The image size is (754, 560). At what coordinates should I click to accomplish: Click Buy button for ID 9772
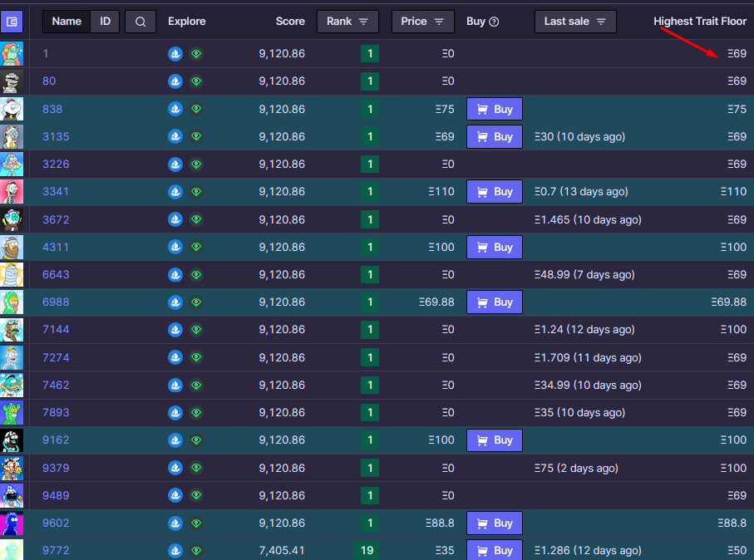[495, 550]
